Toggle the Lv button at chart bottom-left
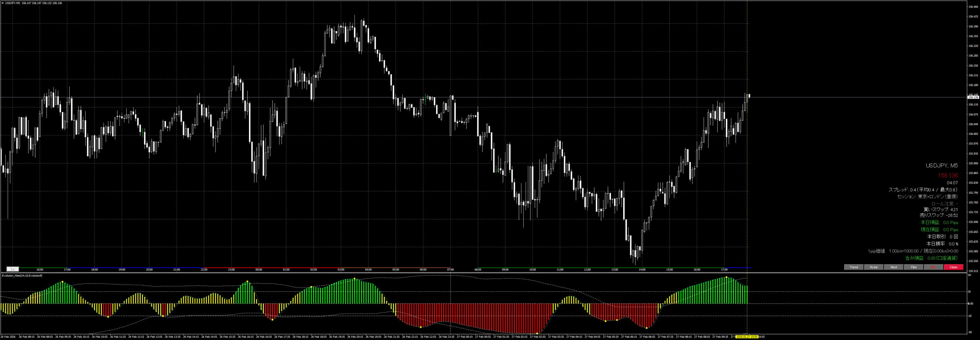The height and width of the screenshot is (340, 980). tap(13, 269)
